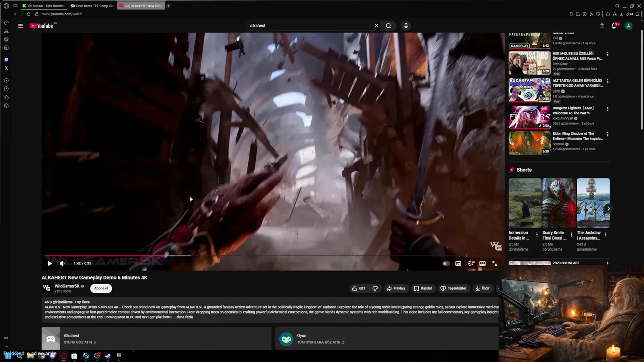644x362 pixels.
Task: Reload the page
Action: click(28, 14)
